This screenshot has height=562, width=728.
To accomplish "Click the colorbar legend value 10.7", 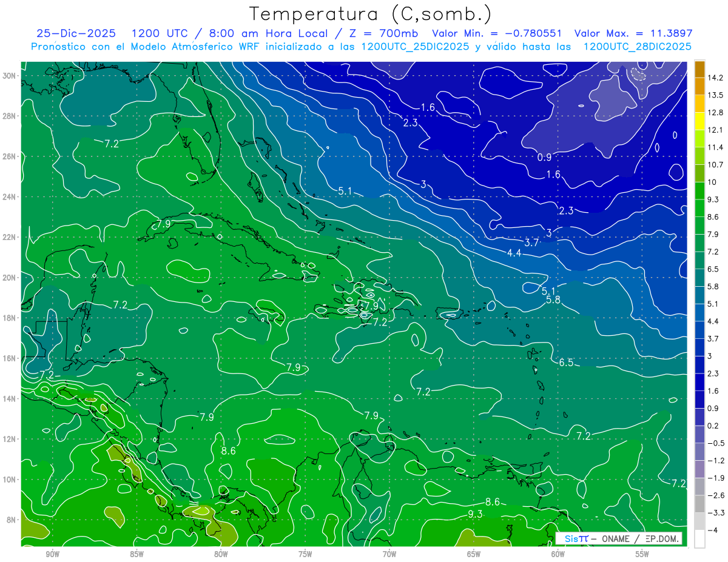I will point(715,164).
